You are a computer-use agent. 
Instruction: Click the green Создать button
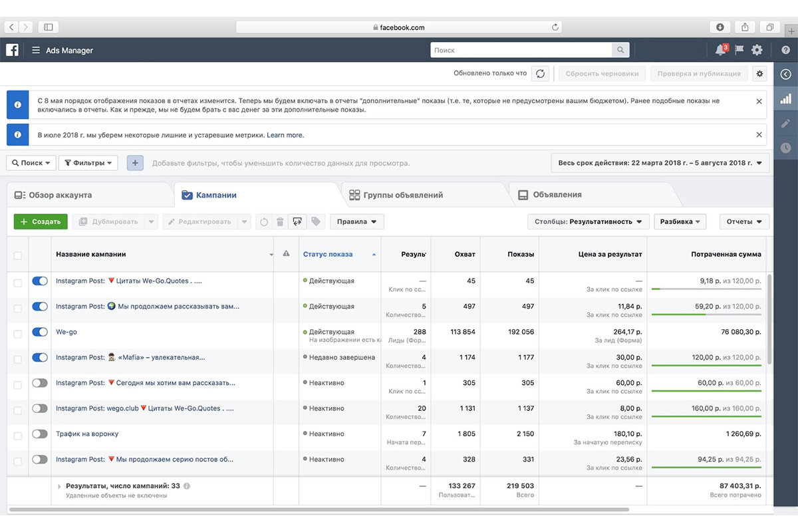click(x=41, y=221)
